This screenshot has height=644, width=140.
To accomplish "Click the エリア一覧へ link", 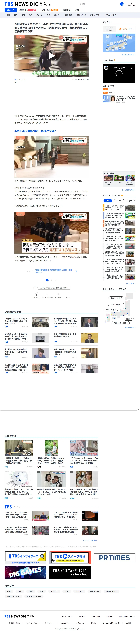I will point(130,327).
